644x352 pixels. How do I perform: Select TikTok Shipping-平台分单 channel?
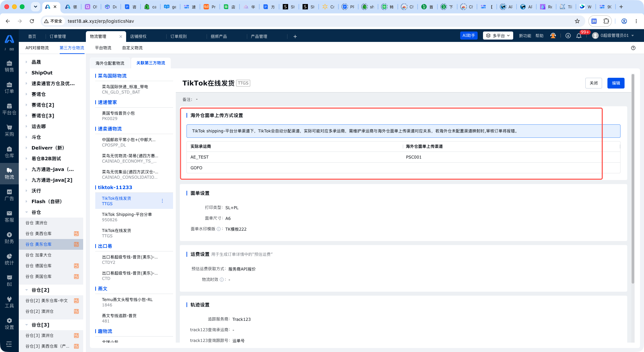pos(134,217)
